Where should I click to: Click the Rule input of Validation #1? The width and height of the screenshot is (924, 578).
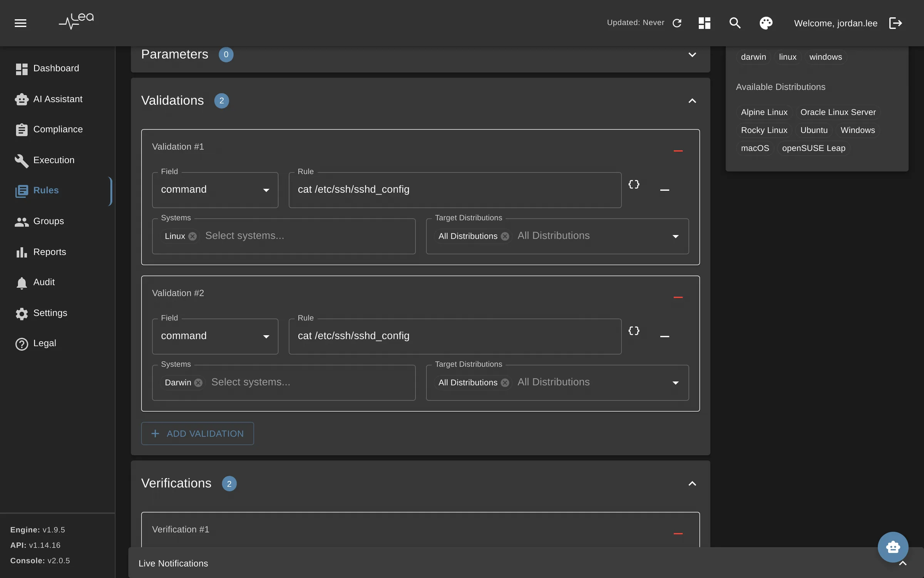455,190
